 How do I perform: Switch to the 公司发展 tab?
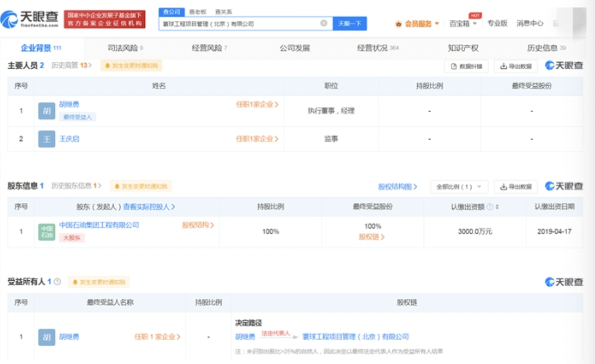pos(295,48)
